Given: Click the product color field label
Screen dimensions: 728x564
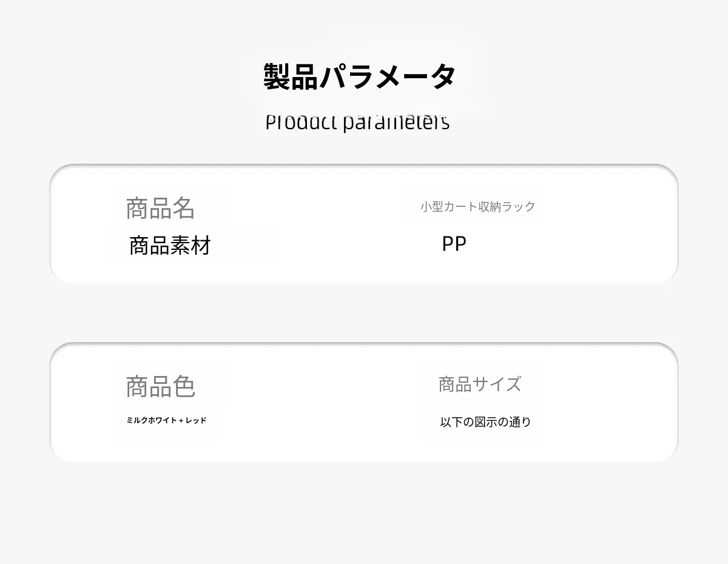Looking at the screenshot, I should (x=160, y=386).
